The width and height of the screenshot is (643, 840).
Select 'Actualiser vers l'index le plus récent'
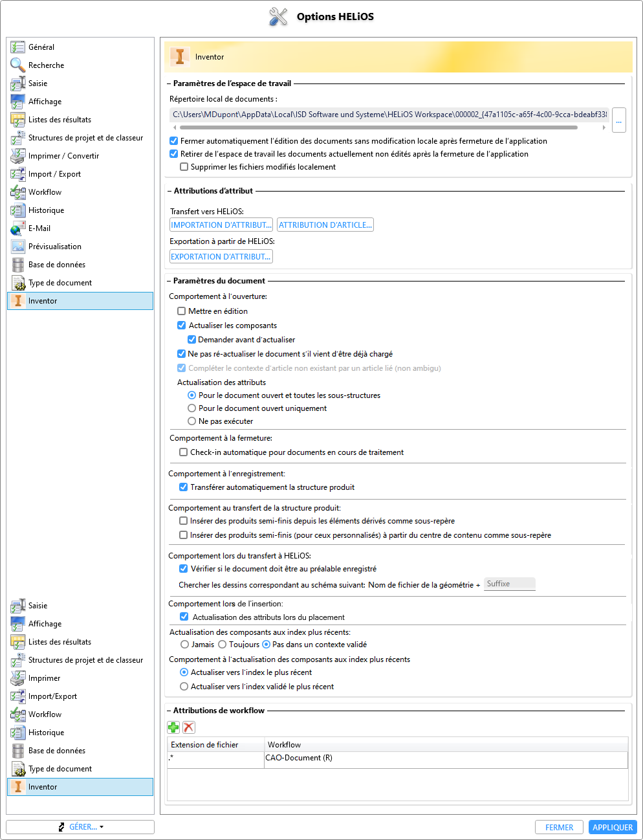point(184,672)
